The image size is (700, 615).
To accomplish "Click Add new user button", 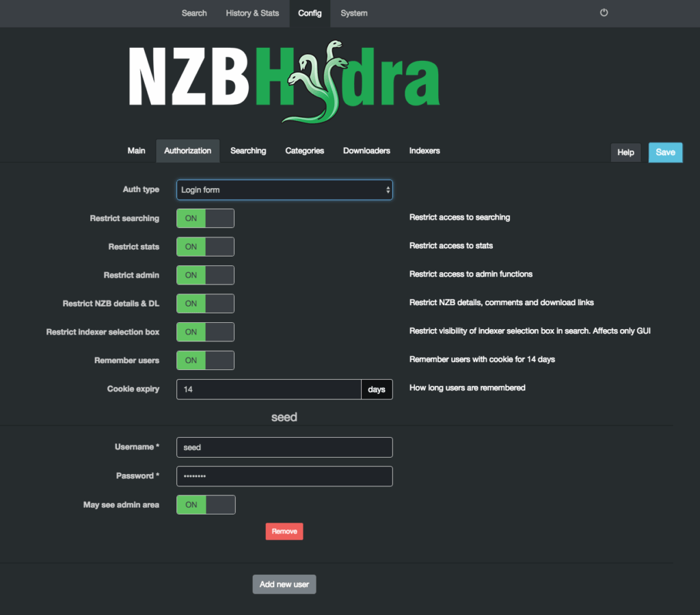I will pos(284,584).
